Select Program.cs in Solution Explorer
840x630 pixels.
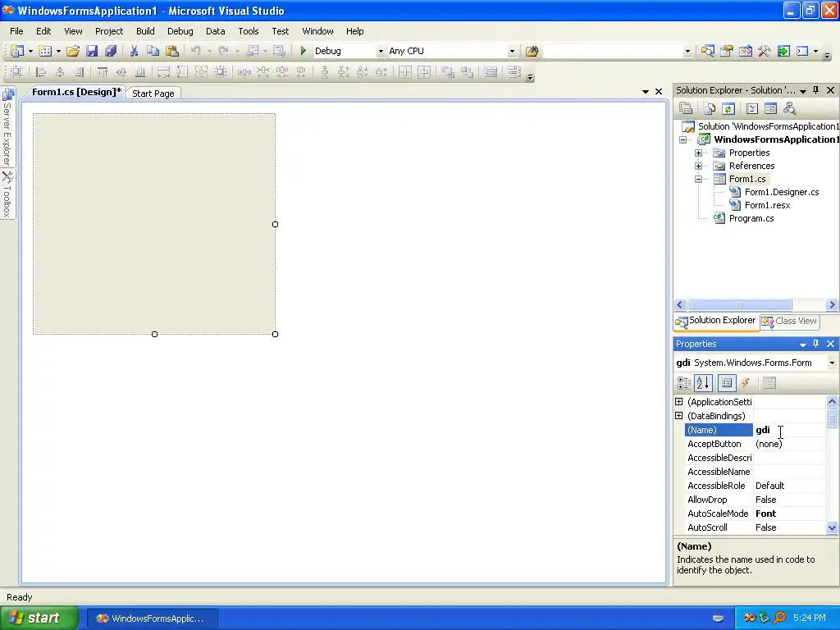coord(751,218)
